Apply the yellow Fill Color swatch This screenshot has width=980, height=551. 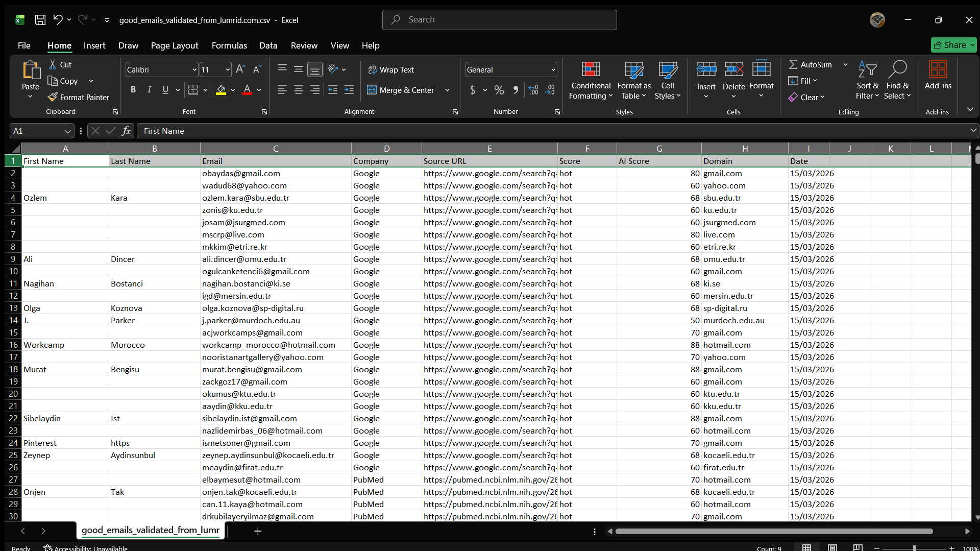(221, 90)
